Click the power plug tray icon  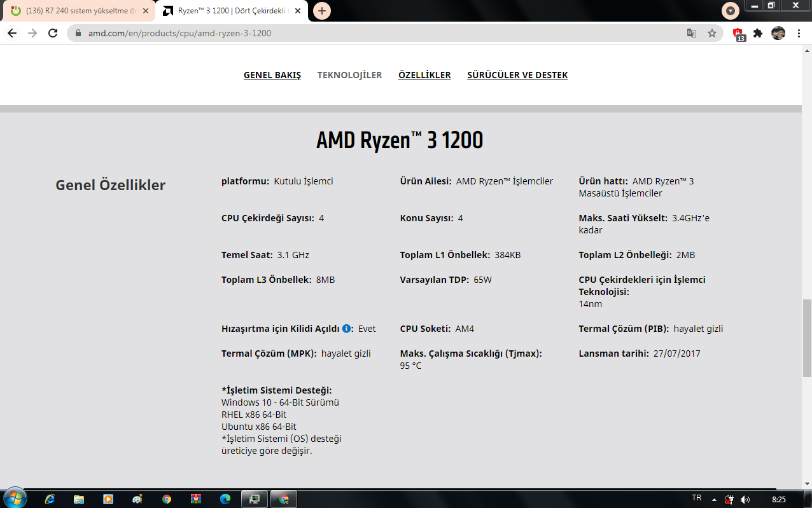pos(729,500)
